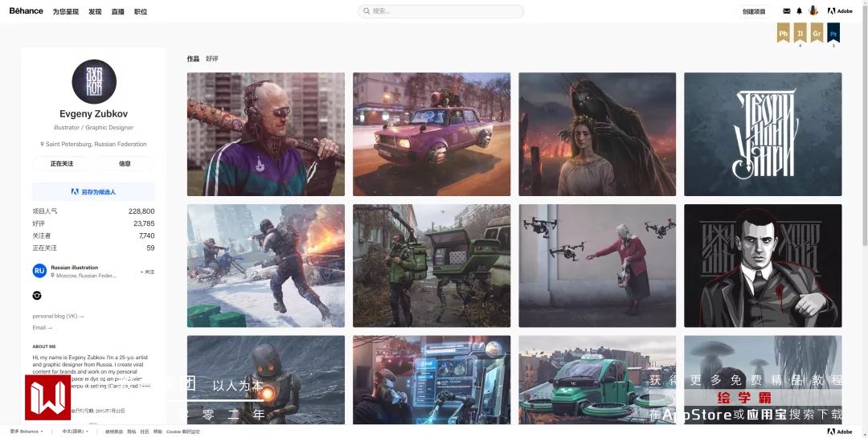Click the Il gold ribbon badge
Viewport: 868px width, 438px height.
800,33
